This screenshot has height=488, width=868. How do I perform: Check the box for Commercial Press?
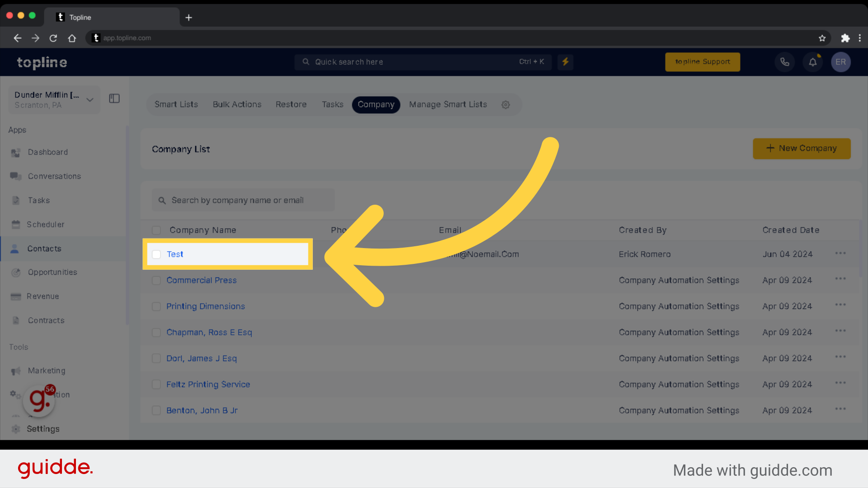coord(156,281)
